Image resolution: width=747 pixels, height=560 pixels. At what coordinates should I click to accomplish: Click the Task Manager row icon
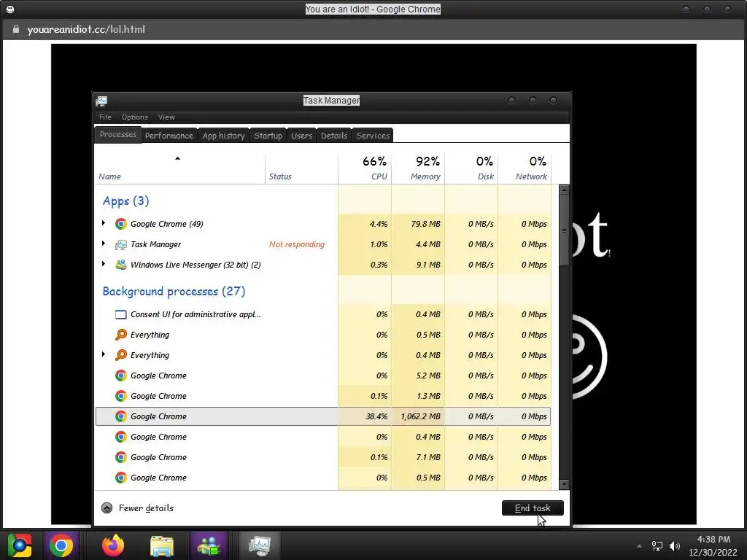click(121, 244)
